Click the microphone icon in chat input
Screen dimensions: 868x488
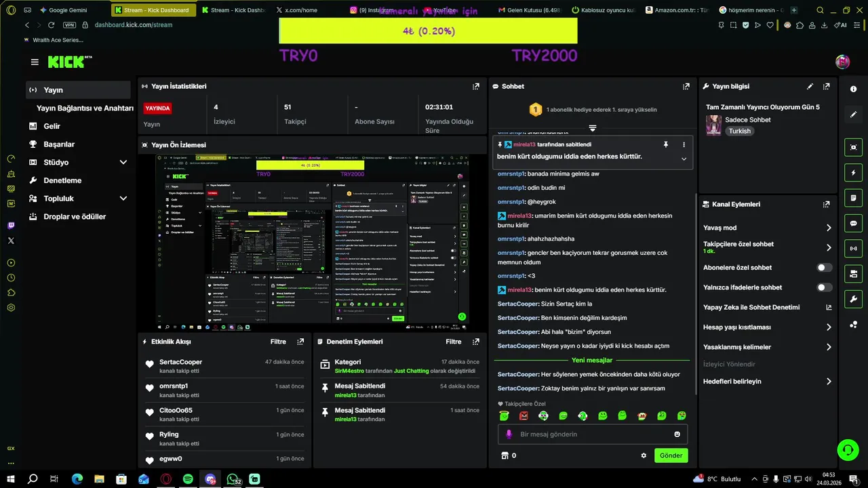click(509, 434)
